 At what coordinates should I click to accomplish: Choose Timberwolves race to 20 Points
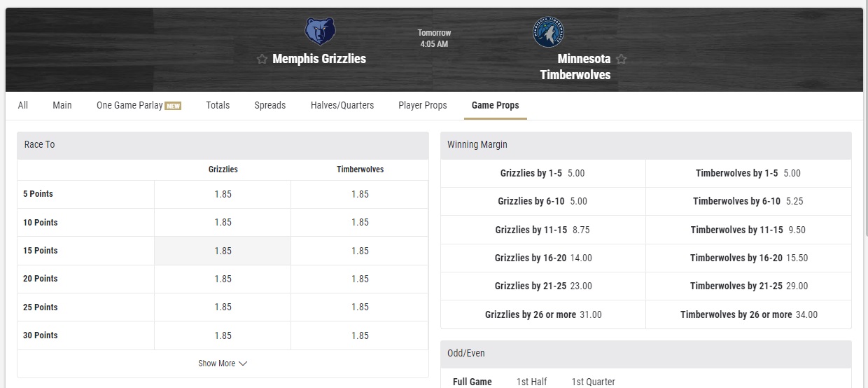click(360, 279)
